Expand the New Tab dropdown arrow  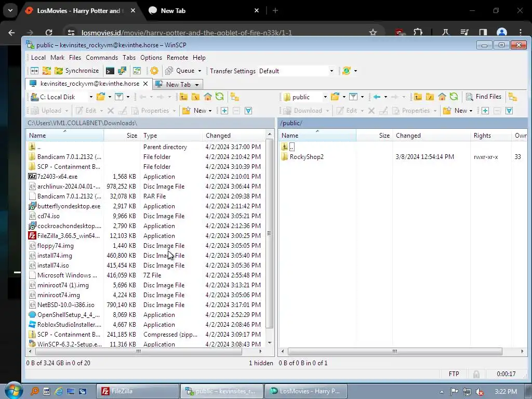(197, 85)
